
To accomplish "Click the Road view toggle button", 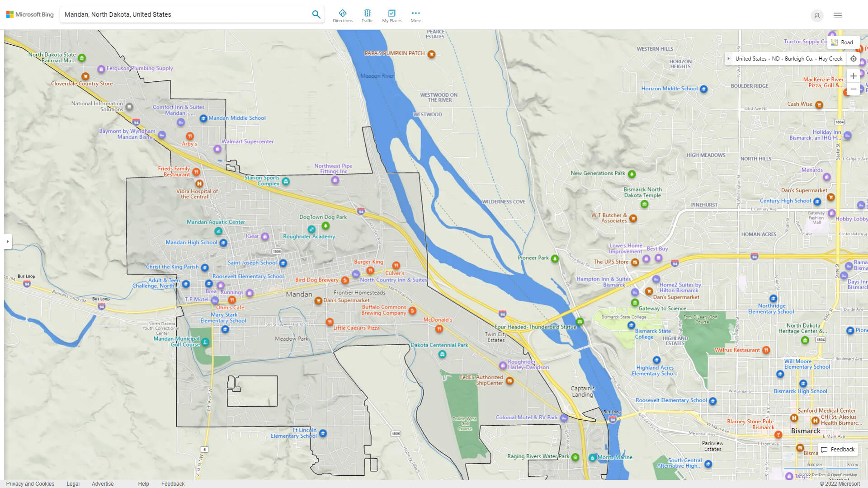I will (842, 42).
